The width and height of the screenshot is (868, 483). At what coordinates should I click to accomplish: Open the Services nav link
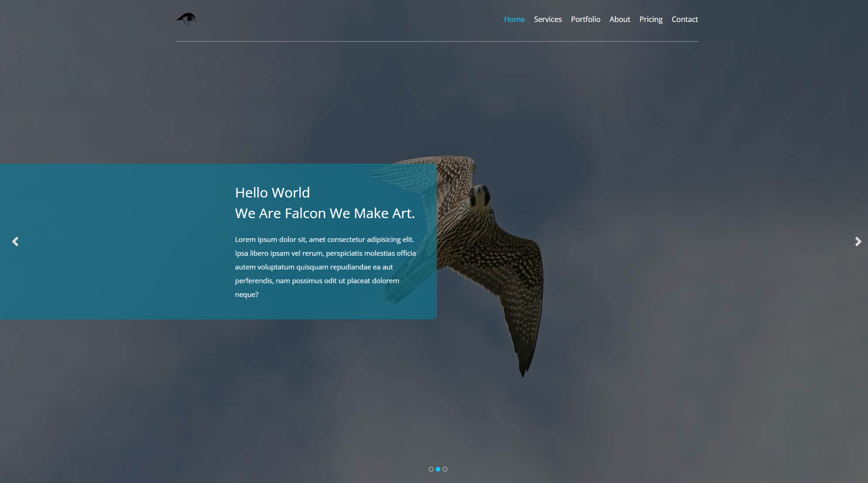pyautogui.click(x=547, y=19)
